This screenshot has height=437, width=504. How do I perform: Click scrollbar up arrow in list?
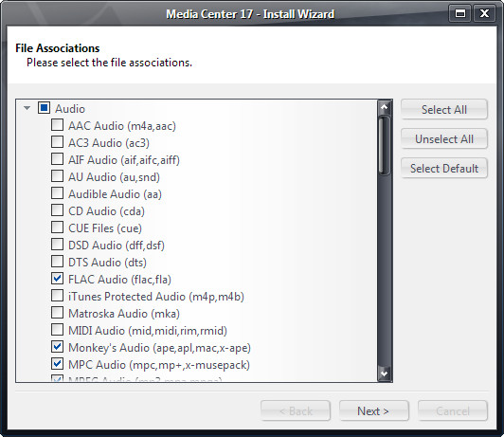(385, 107)
